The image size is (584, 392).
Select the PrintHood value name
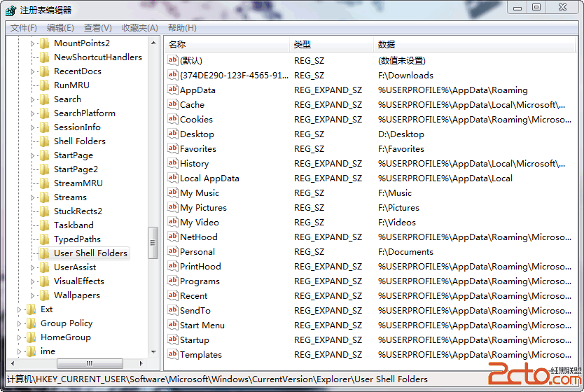tap(200, 267)
